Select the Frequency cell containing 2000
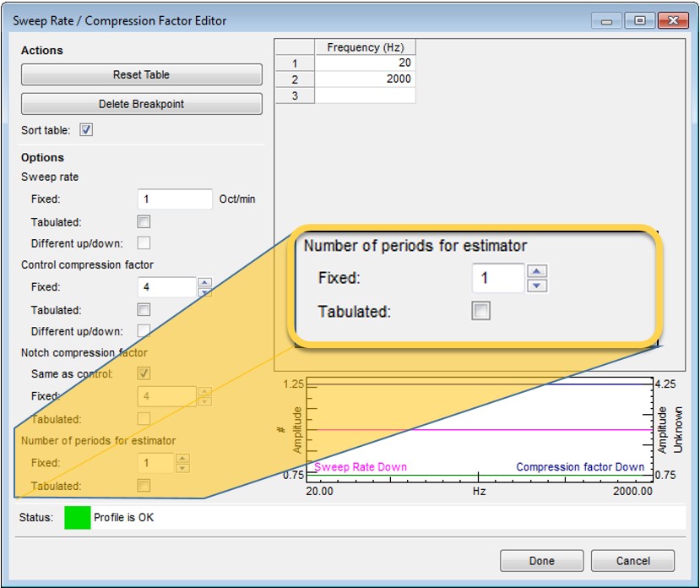The image size is (700, 588). click(365, 79)
